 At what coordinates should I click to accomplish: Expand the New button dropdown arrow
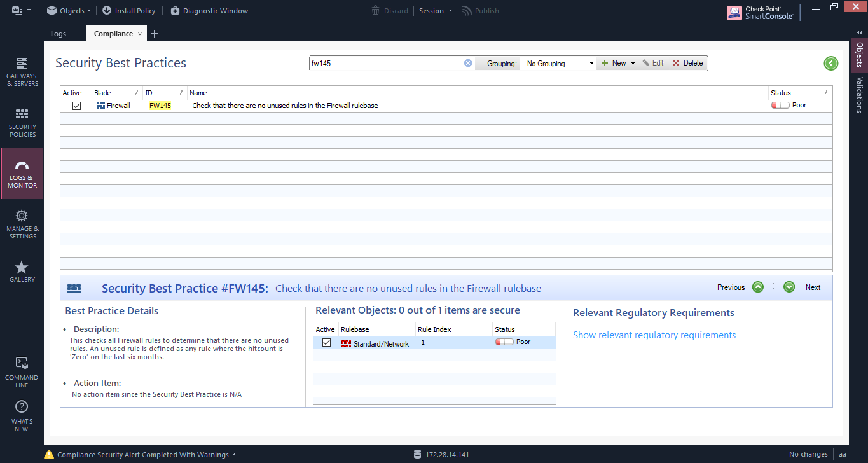(x=632, y=63)
